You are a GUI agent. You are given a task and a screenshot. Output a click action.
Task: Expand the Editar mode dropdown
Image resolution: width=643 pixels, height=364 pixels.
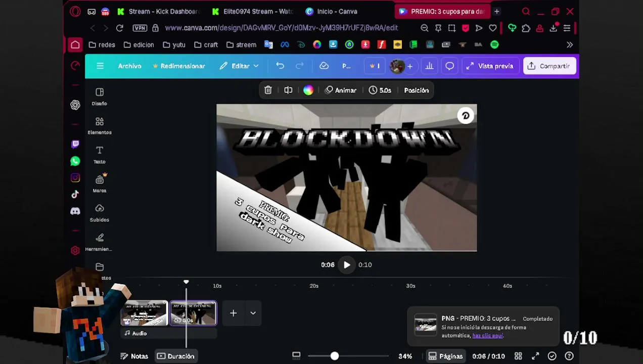pyautogui.click(x=239, y=66)
